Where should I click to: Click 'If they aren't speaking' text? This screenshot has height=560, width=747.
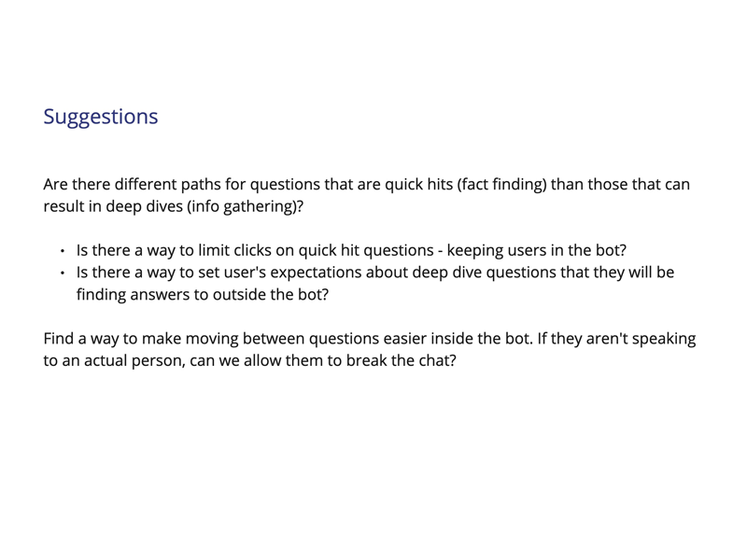tap(616, 339)
